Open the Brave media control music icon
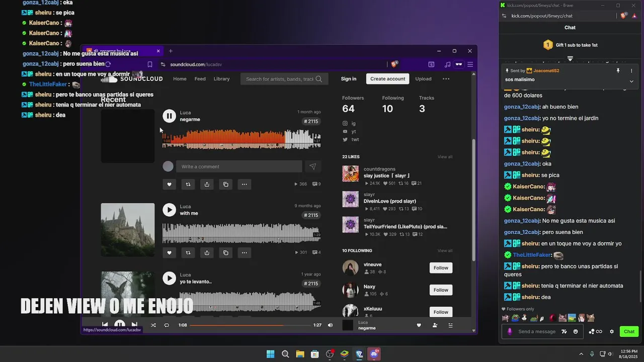Viewport: 644px width, 362px height. (447, 64)
